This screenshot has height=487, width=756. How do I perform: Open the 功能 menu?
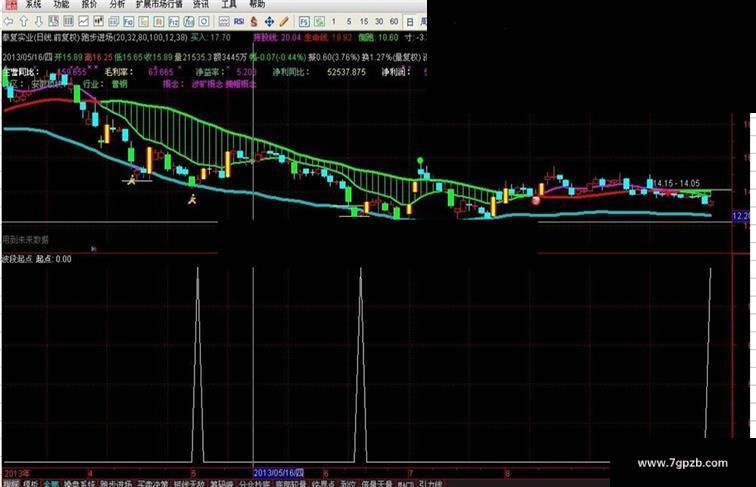pos(61,4)
